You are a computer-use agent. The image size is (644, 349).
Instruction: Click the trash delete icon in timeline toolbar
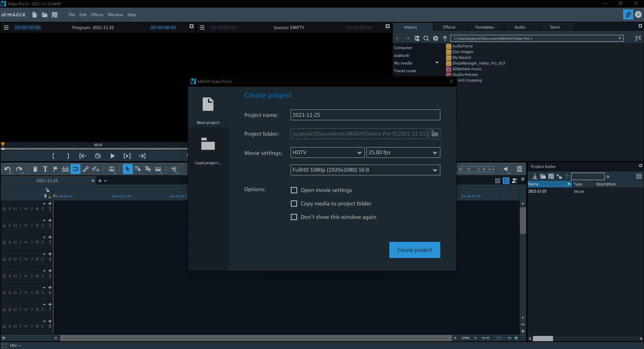pyautogui.click(x=35, y=169)
